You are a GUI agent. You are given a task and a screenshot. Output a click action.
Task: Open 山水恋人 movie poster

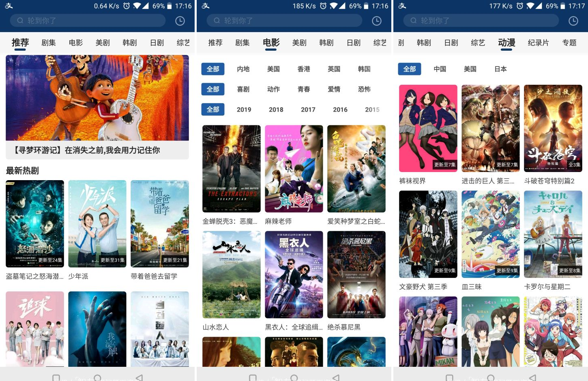[x=232, y=275]
